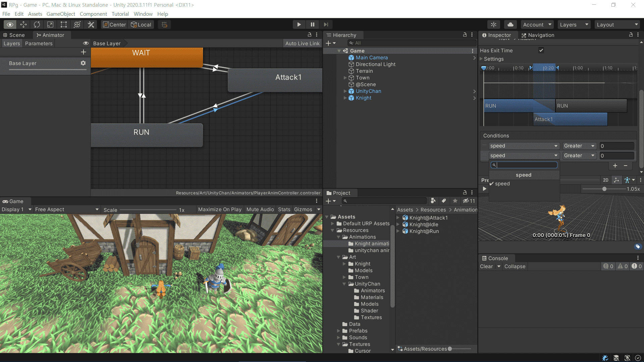Open the Account dropdown

(537, 24)
